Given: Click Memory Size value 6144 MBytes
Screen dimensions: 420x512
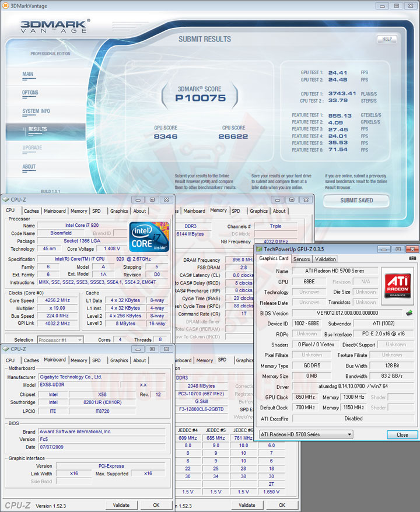Looking at the screenshot, I should pyautogui.click(x=193, y=234).
